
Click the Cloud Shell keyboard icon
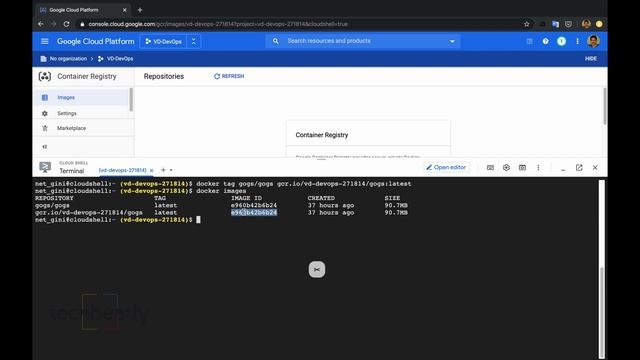490,168
